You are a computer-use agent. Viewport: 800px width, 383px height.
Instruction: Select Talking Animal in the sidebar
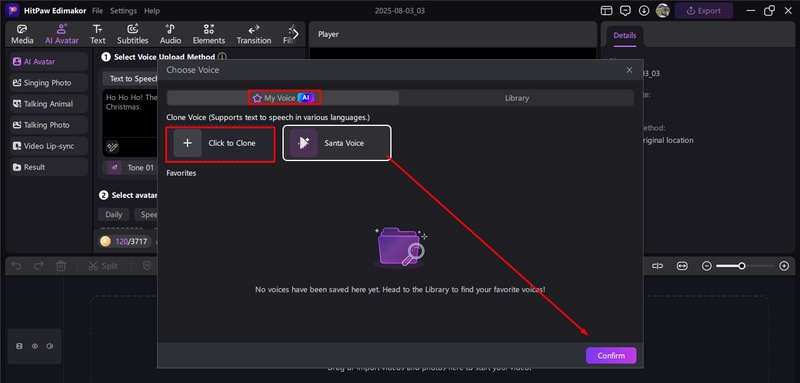[x=49, y=104]
